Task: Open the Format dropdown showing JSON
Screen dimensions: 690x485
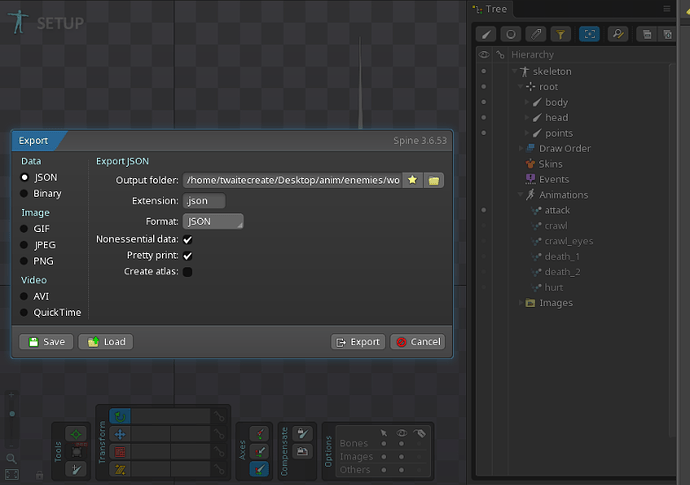Action: tap(213, 221)
